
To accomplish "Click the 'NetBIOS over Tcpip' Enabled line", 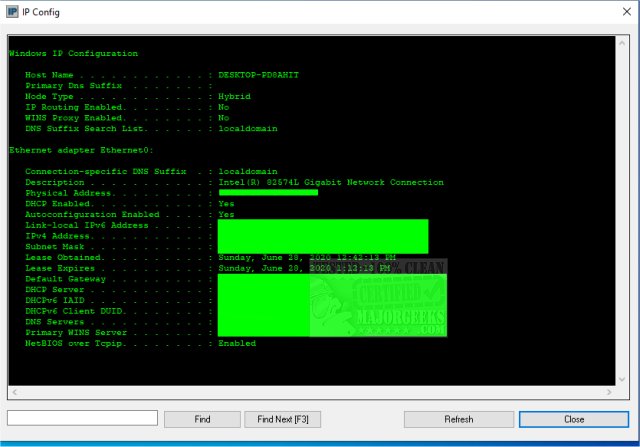I will point(140,343).
